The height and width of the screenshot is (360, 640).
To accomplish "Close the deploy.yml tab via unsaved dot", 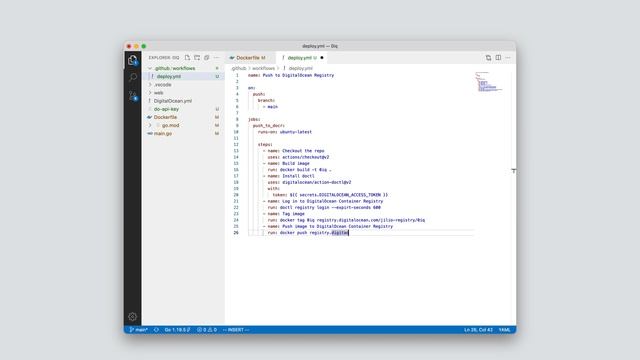I will pyautogui.click(x=322, y=58).
